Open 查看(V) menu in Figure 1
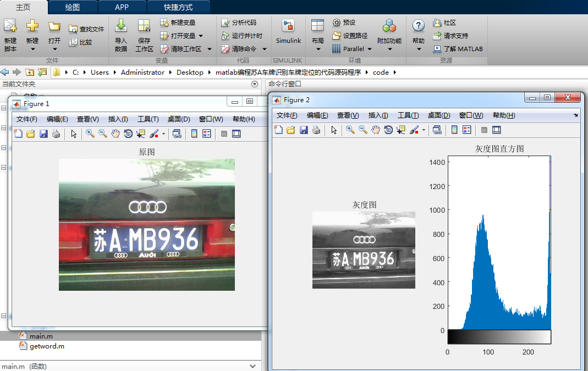Screen dimensions: 588x371 (88, 119)
